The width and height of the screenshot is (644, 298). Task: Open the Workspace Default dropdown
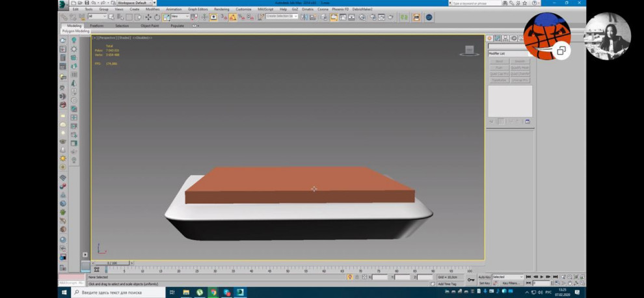tap(133, 3)
